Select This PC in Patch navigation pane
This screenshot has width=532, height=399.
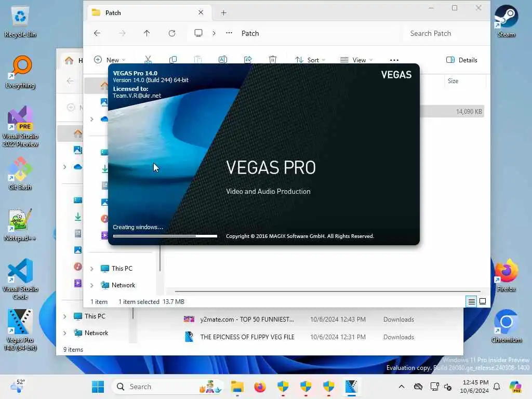coord(122,269)
